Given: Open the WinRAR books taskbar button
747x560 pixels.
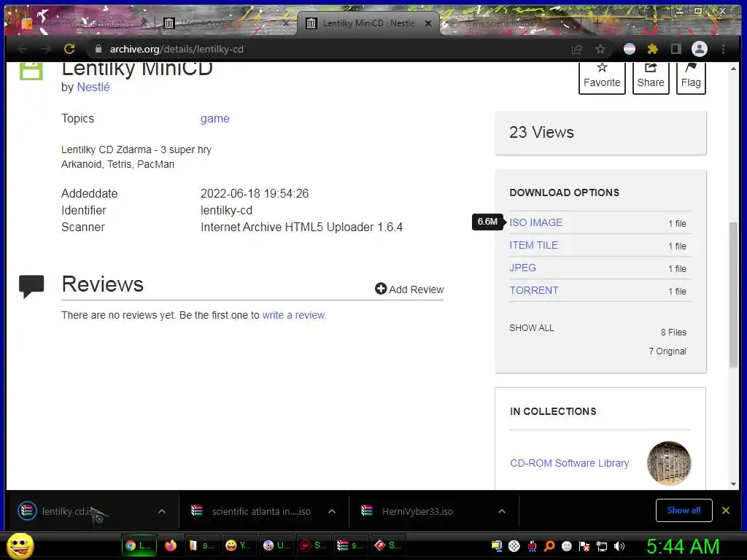Looking at the screenshot, I should [x=349, y=545].
